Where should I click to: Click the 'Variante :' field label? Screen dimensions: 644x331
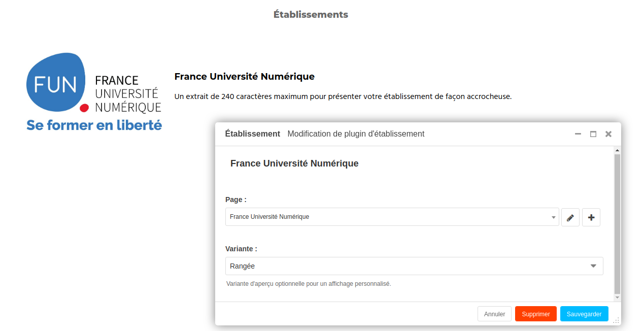pyautogui.click(x=241, y=249)
